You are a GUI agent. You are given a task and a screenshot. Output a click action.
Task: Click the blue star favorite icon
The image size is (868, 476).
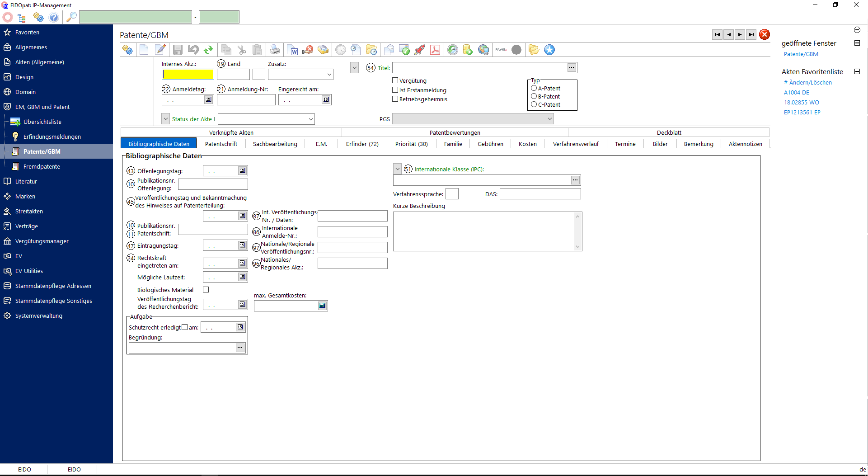pyautogui.click(x=549, y=50)
